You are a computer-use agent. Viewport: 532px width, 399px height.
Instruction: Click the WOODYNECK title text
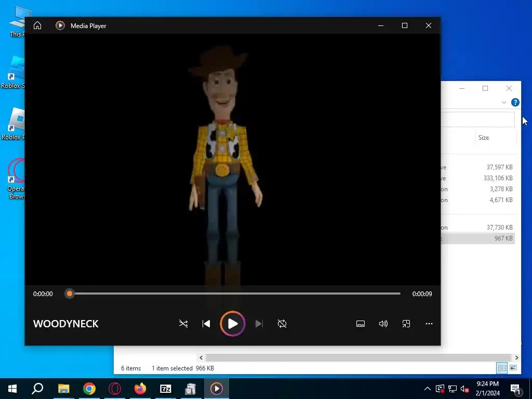[x=66, y=324]
